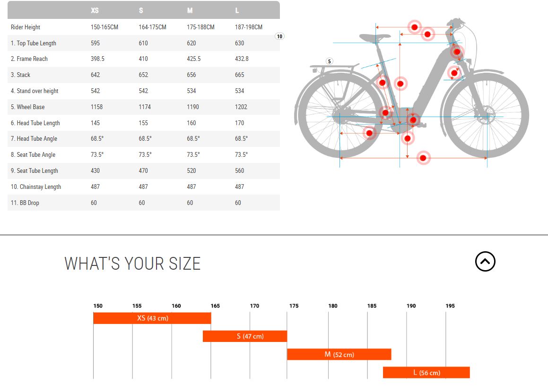Click the Stack measurement hotspot dot
548x392 pixels.
(x=400, y=84)
